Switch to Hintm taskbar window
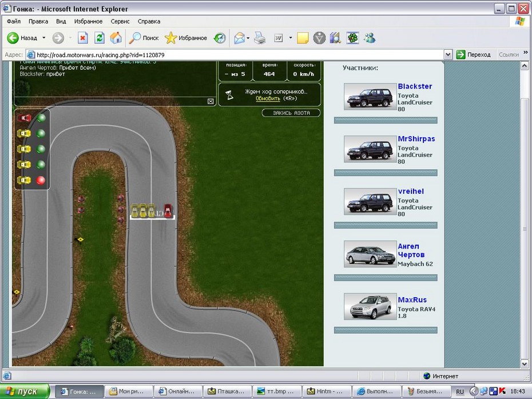 tap(326, 392)
